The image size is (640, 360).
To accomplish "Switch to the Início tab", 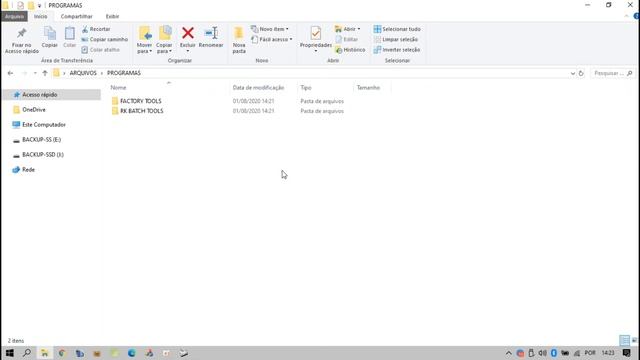I will [x=40, y=16].
